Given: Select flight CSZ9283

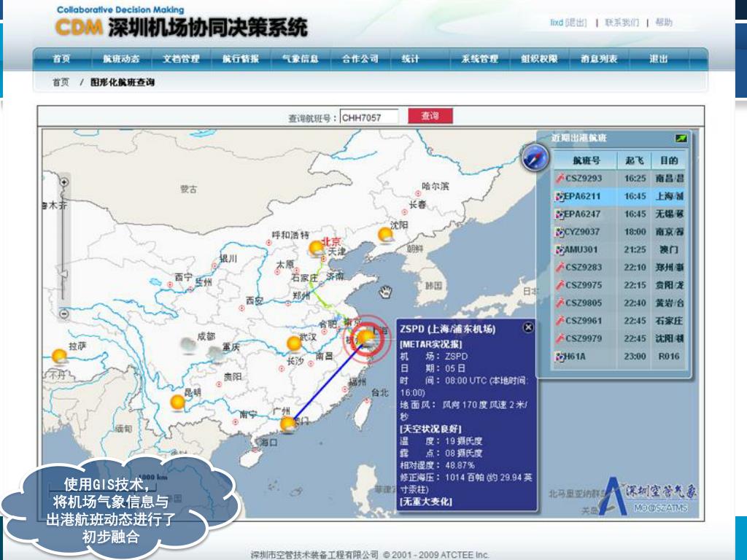Looking at the screenshot, I should 619,267.
